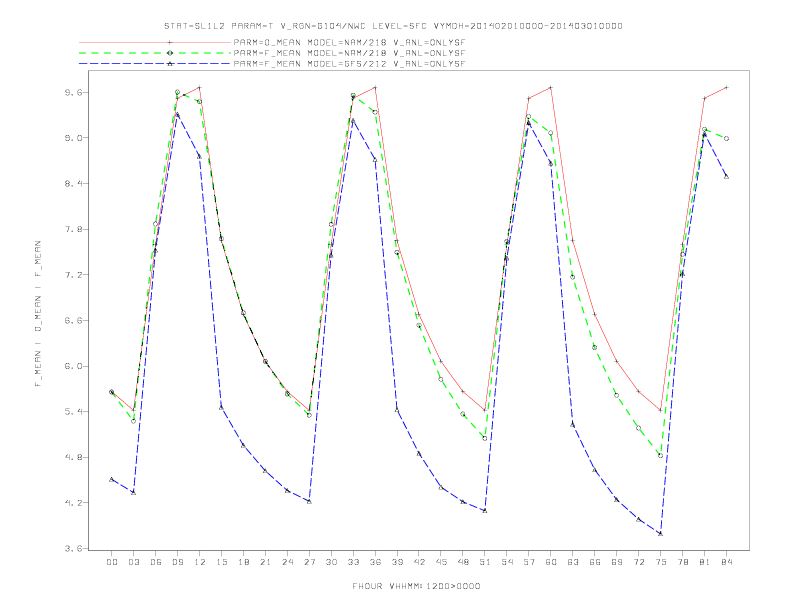
Task: Click x-axis forecast hour label 36
Action: [375, 562]
